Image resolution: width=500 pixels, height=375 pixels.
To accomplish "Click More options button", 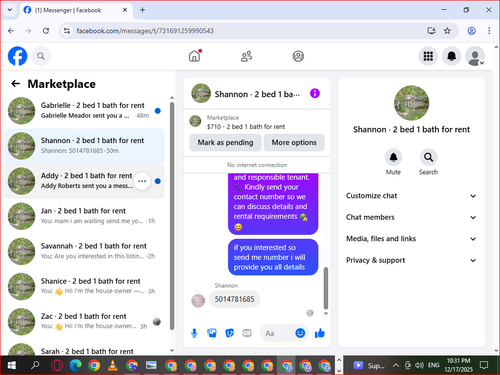I will [x=294, y=142].
